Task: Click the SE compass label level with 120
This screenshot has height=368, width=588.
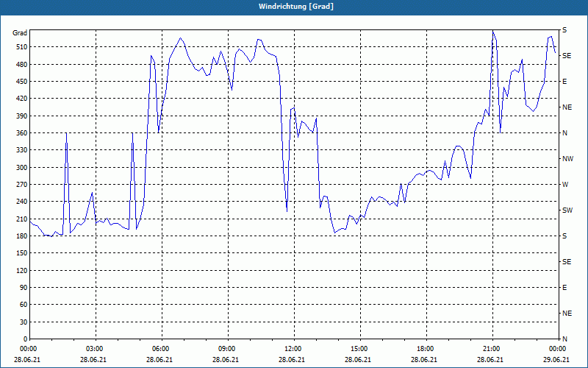Action: (x=567, y=262)
